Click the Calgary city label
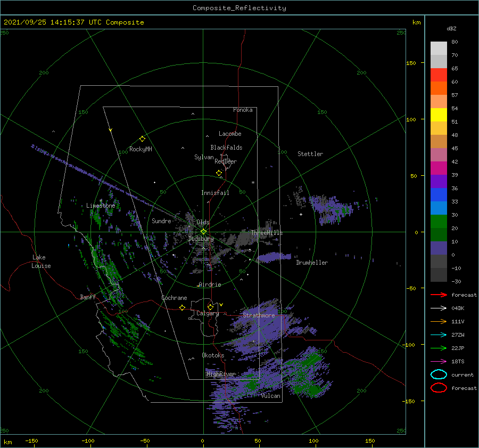The height and width of the screenshot is (448, 479). click(x=208, y=313)
